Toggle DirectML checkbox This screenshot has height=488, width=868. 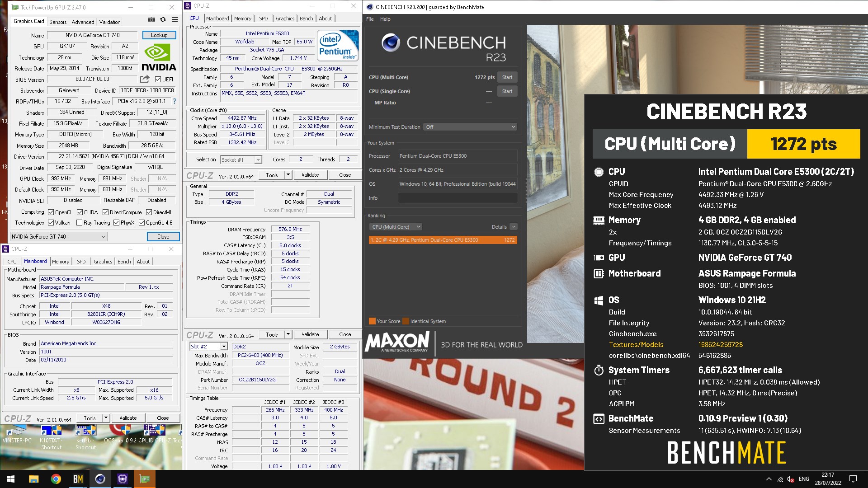[149, 212]
